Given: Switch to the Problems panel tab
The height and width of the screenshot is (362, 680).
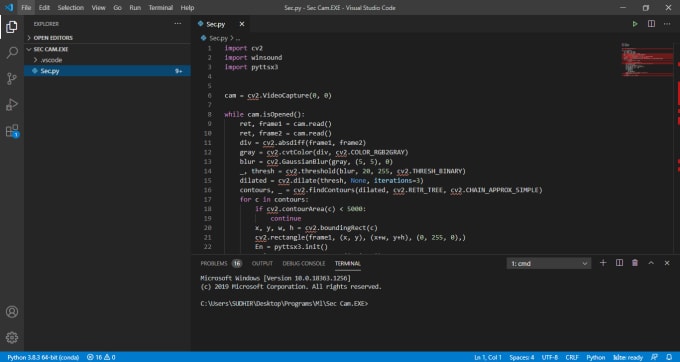Looking at the screenshot, I should 221,263.
